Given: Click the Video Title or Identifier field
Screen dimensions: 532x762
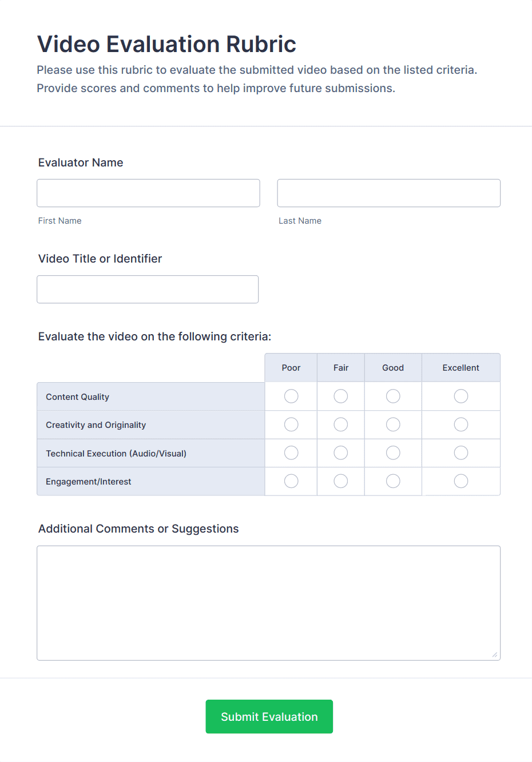Looking at the screenshot, I should click(x=148, y=289).
